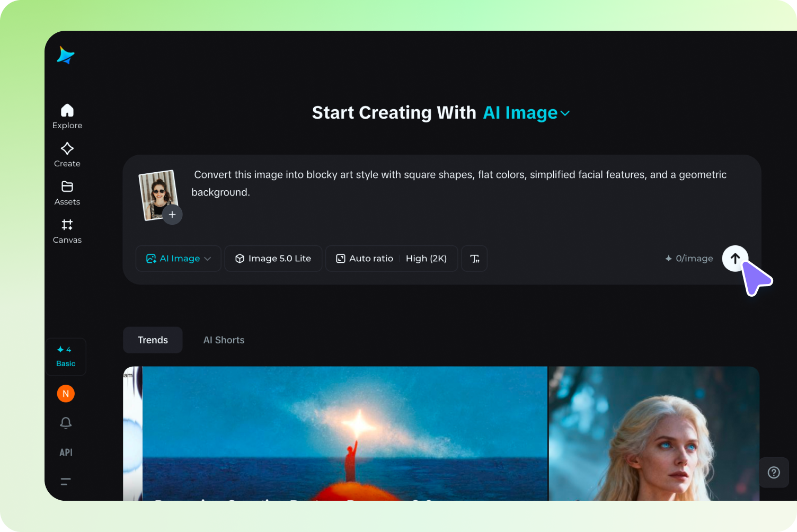Viewport: 797px width, 532px height.
Task: Open the Assets panel
Action: point(67,192)
